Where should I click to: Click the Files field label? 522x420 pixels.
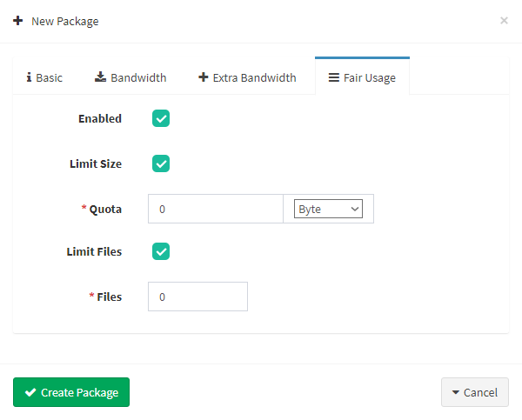pos(110,297)
